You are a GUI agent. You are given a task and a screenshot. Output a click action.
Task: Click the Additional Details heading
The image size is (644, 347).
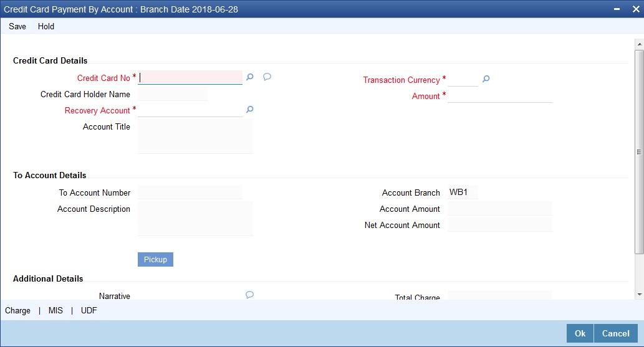pyautogui.click(x=48, y=278)
